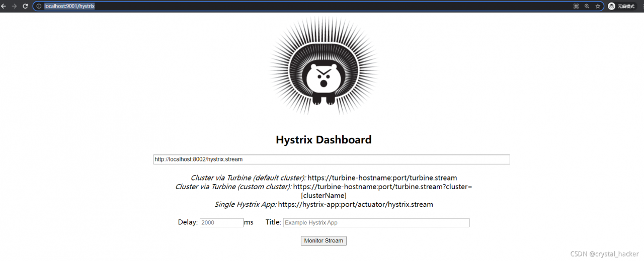Click the 'Title:' label
The height and width of the screenshot is (261, 644).
pos(273,222)
